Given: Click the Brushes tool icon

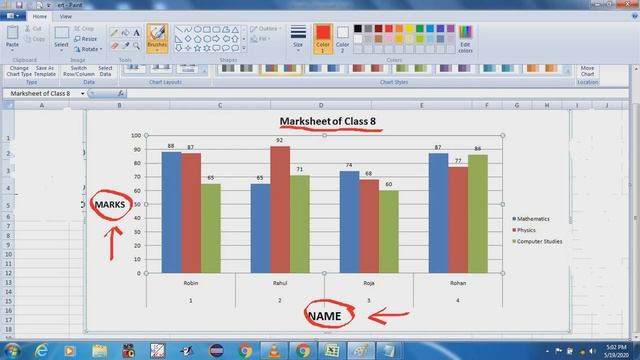Looking at the screenshot, I should 157,33.
